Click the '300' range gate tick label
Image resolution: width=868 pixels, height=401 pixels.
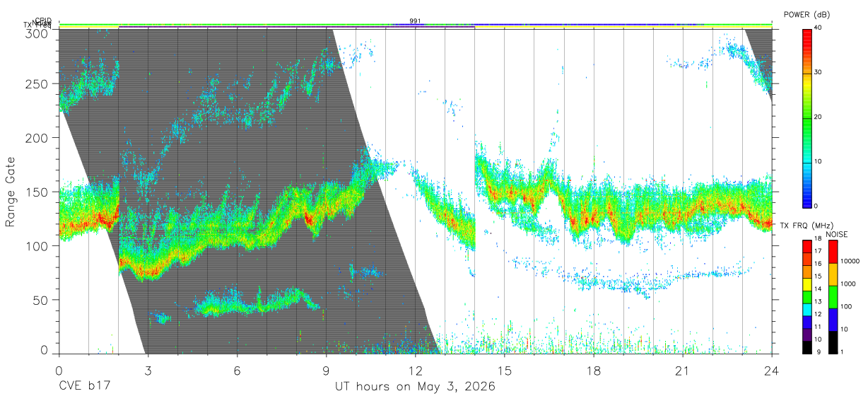coord(36,33)
